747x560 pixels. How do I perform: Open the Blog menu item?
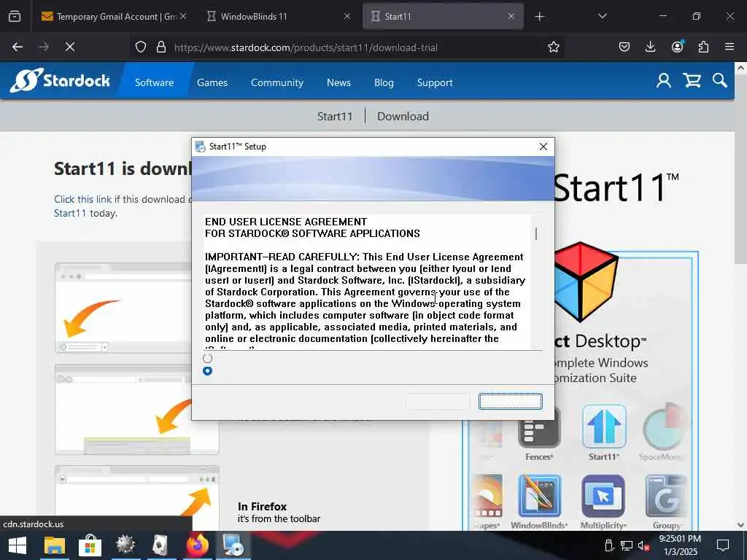pos(384,82)
